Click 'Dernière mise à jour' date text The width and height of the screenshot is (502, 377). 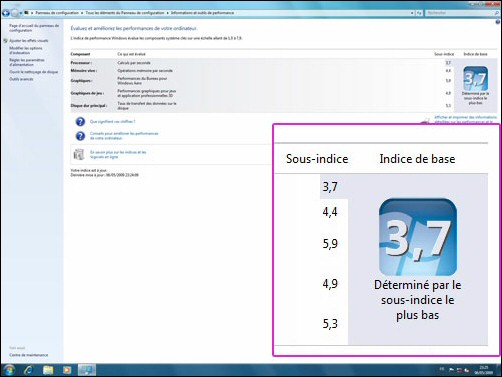(x=105, y=175)
